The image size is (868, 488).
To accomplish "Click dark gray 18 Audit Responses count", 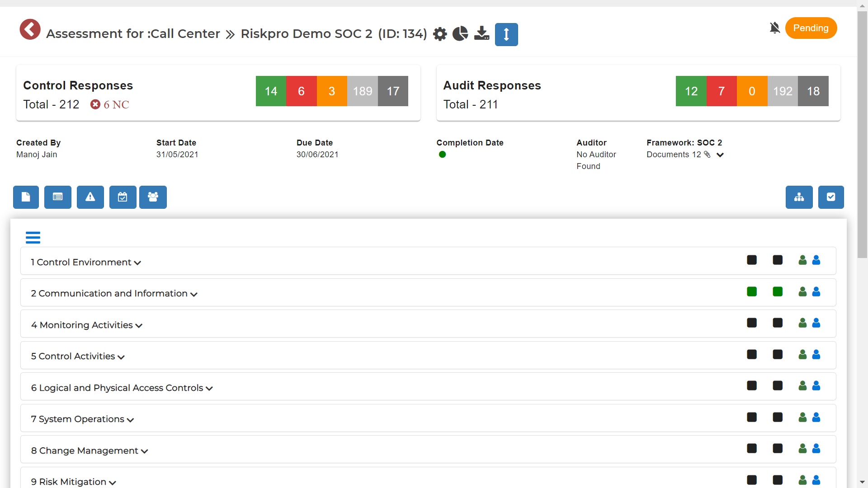I will coord(813,91).
